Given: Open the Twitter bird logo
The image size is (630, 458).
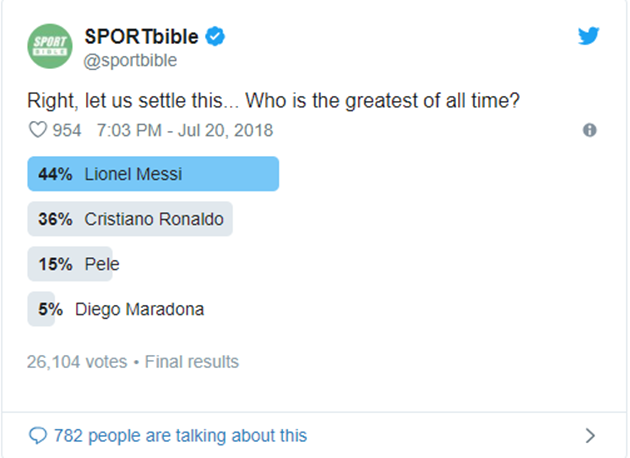Looking at the screenshot, I should [588, 36].
